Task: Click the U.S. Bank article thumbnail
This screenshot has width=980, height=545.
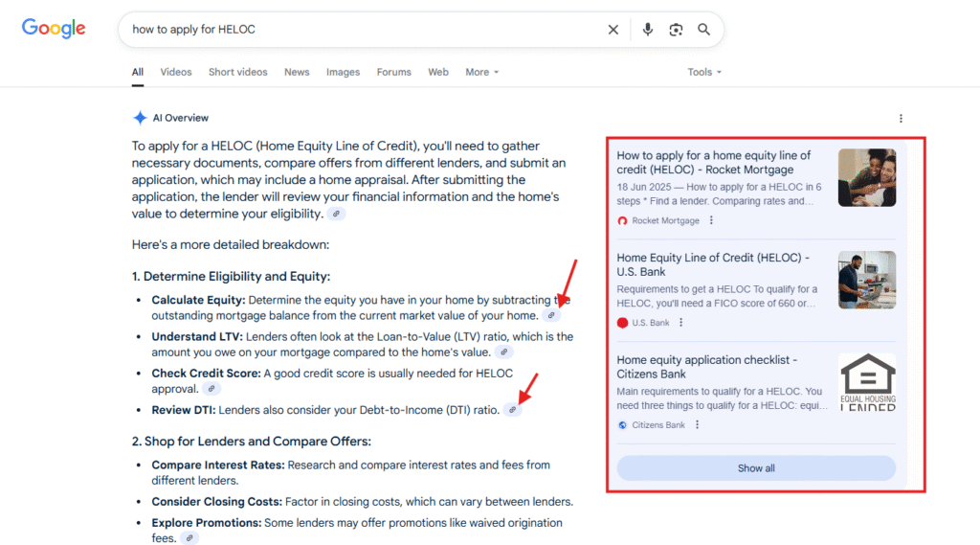Action: 866,280
